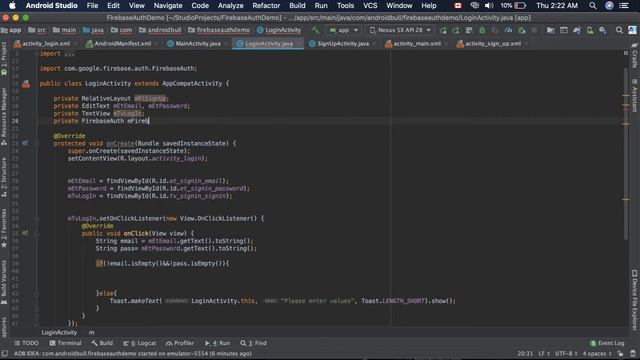Collapse the onClick method fold marker
Viewport: 640px width, 360px height.
coord(36,233)
